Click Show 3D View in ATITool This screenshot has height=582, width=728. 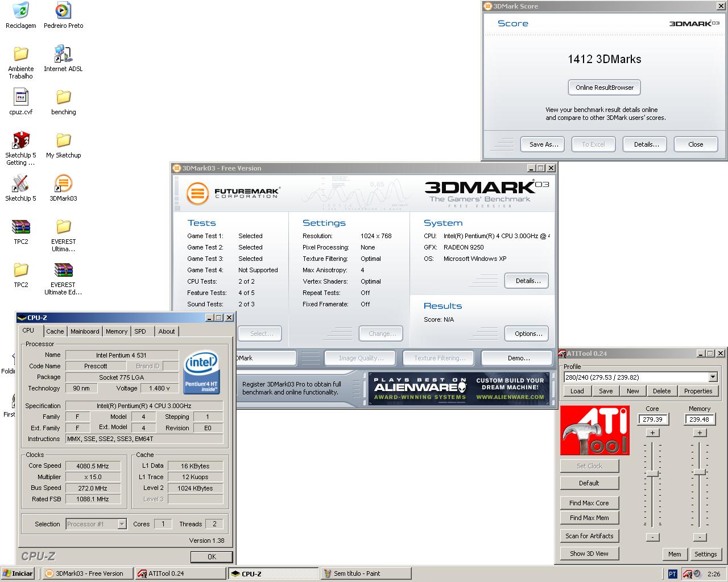(x=589, y=554)
